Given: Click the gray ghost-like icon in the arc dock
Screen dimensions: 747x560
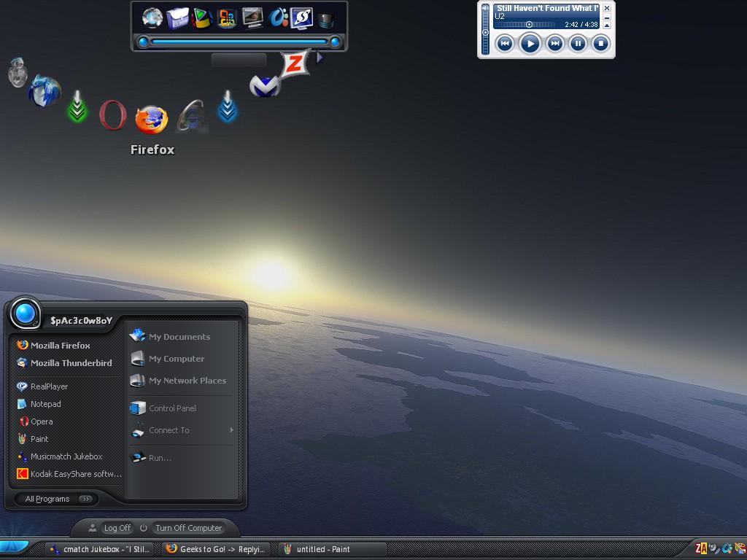Looking at the screenshot, I should click(x=18, y=72).
